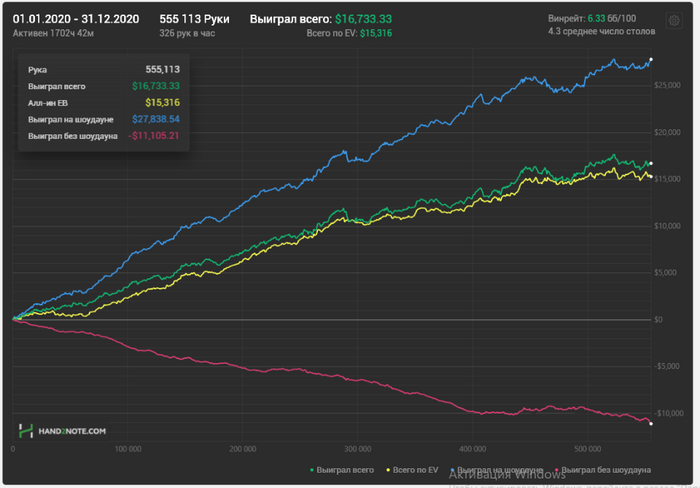Viewport: 700px width, 488px height.
Task: Click the -$10,000 y-axis label
Action: tap(669, 413)
